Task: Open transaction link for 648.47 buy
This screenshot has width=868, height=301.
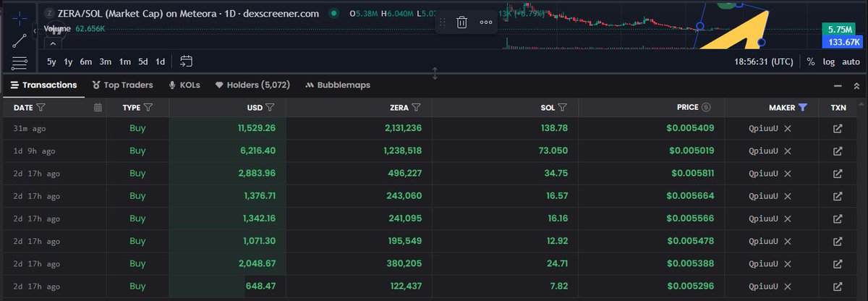Action: (x=838, y=286)
